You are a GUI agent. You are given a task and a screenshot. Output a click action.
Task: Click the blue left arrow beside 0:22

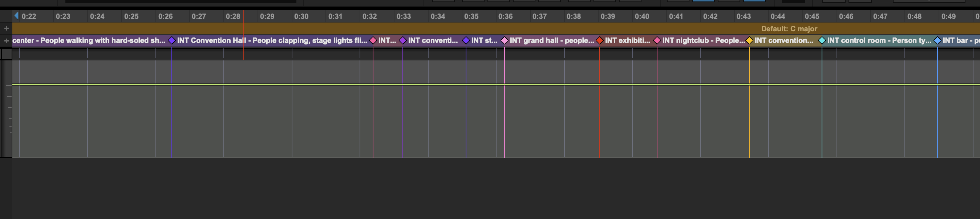pos(16,16)
